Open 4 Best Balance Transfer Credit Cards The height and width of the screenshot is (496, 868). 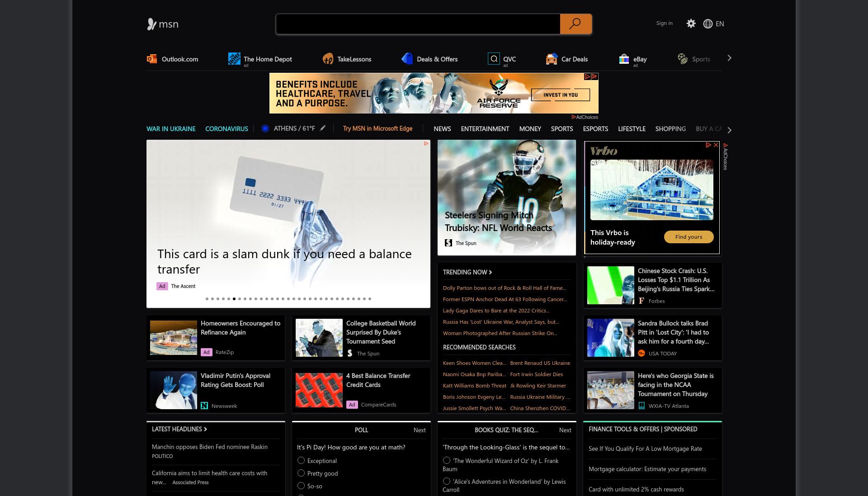coord(378,380)
